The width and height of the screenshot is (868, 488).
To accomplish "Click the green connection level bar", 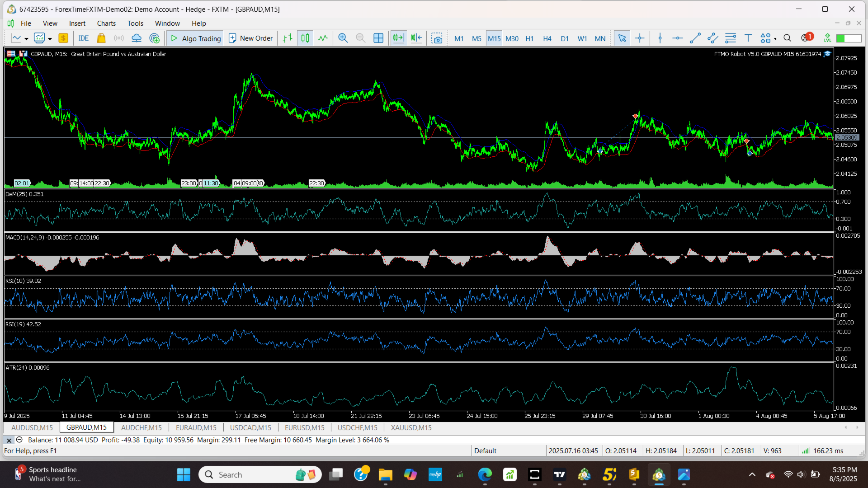I will click(849, 38).
